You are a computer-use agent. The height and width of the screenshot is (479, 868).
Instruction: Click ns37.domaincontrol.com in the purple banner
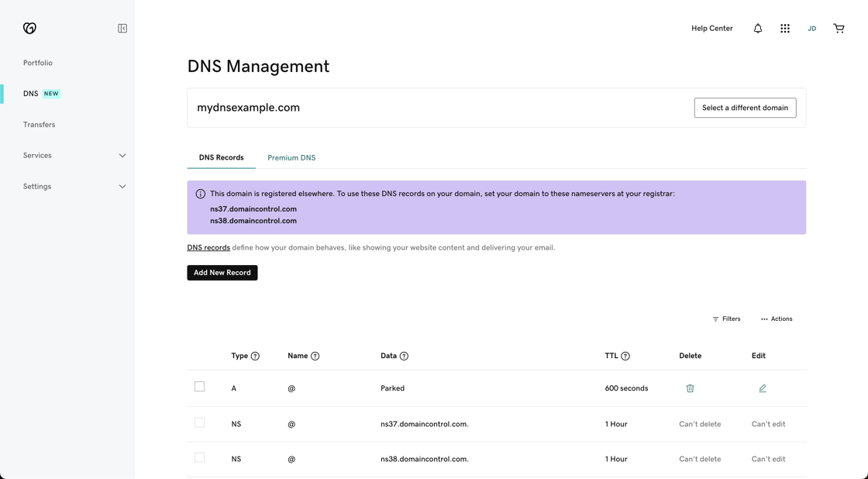[253, 208]
